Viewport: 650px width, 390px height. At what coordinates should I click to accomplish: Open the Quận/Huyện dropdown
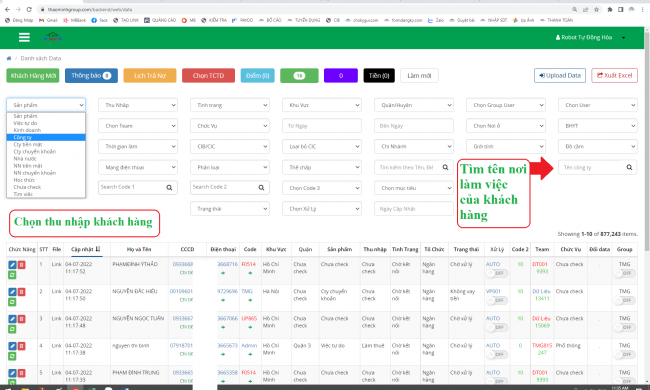coord(414,105)
